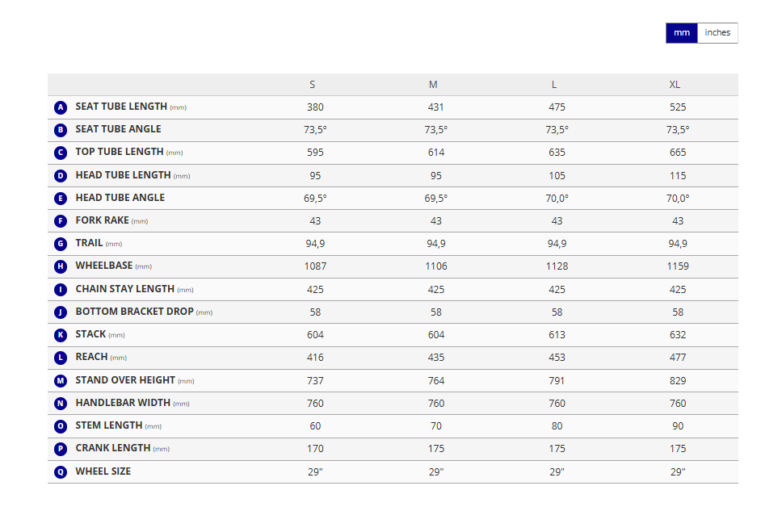
Task: Select the XL size column header
Action: coord(675,85)
